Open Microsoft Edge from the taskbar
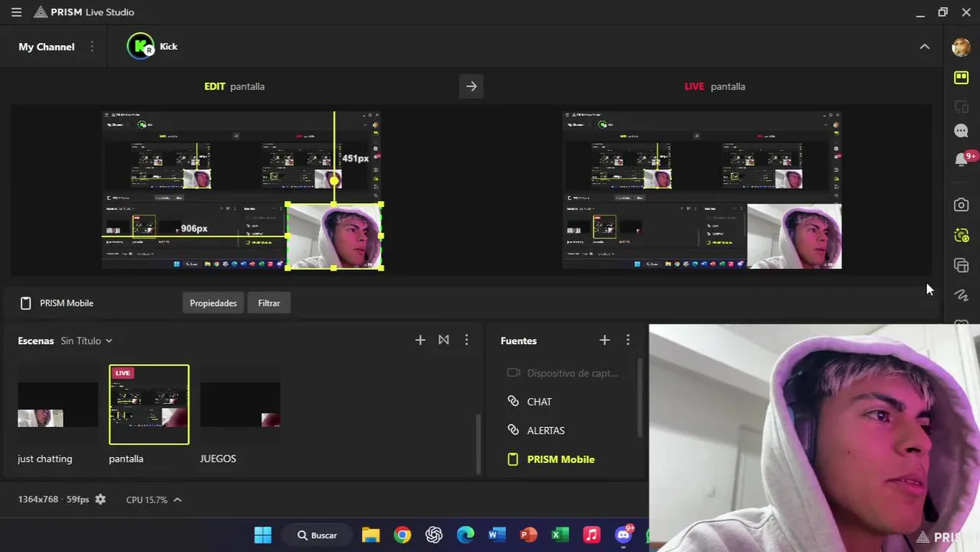Screen dimensions: 980x552 [x=465, y=535]
